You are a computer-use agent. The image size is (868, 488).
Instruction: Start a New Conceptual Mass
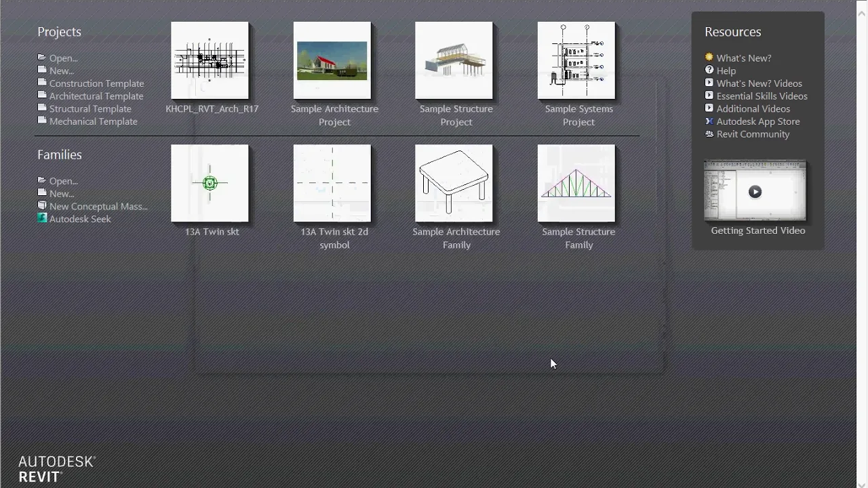[98, 206]
